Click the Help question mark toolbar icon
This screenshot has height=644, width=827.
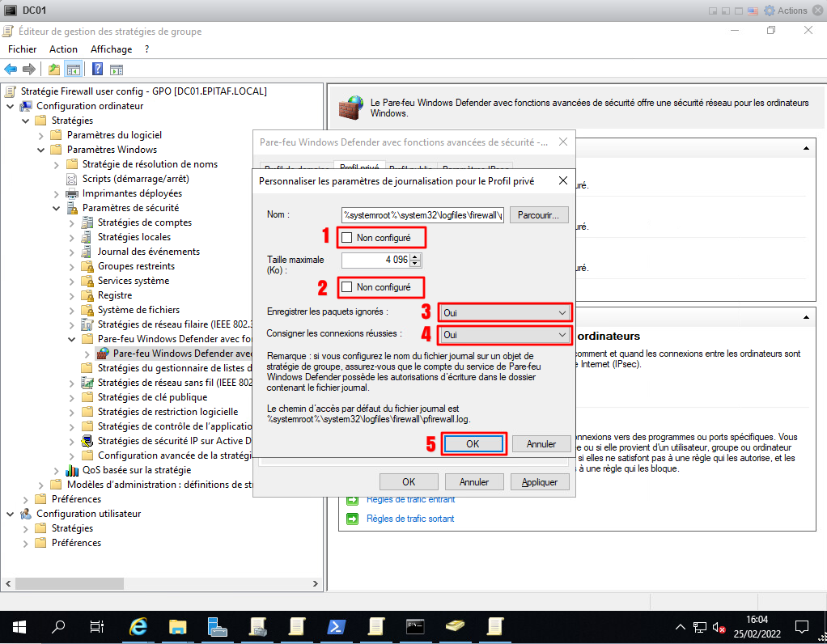click(x=97, y=69)
